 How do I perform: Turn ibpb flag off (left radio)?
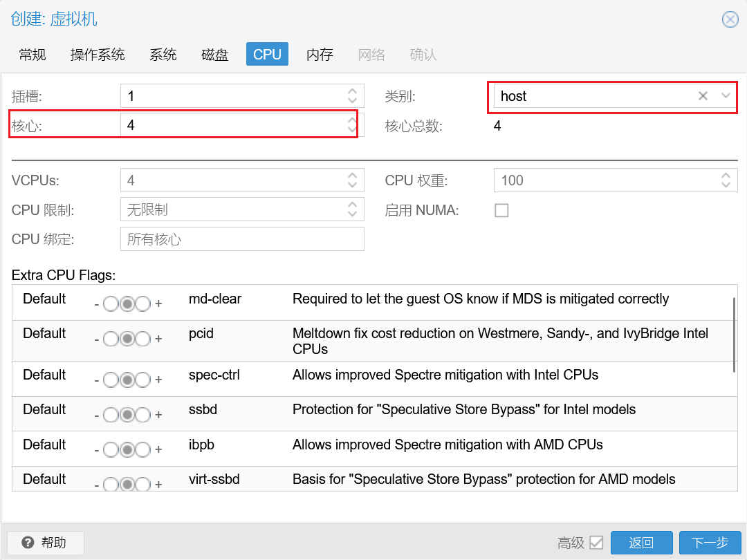coord(111,449)
